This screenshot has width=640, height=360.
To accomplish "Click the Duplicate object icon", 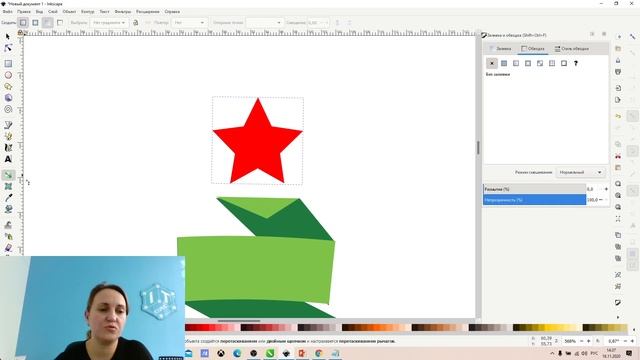I will click(x=618, y=235).
